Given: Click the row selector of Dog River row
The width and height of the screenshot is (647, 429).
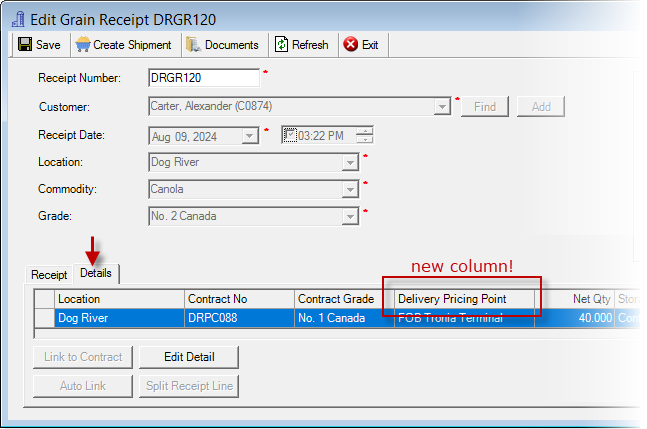Looking at the screenshot, I should [x=44, y=318].
